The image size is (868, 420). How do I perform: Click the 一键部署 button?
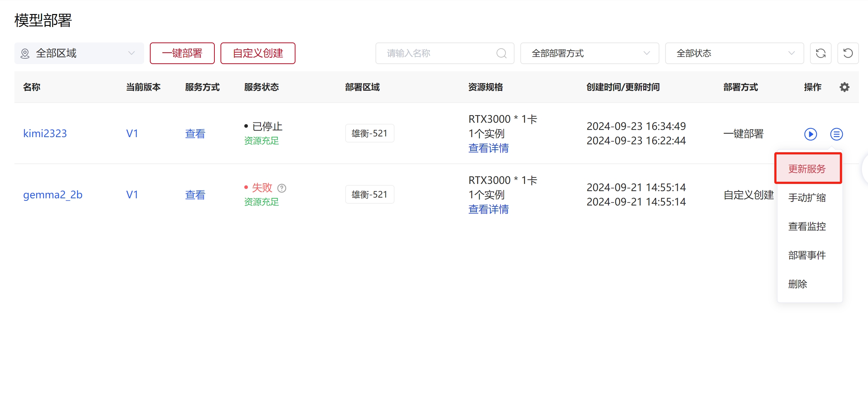[x=182, y=53]
